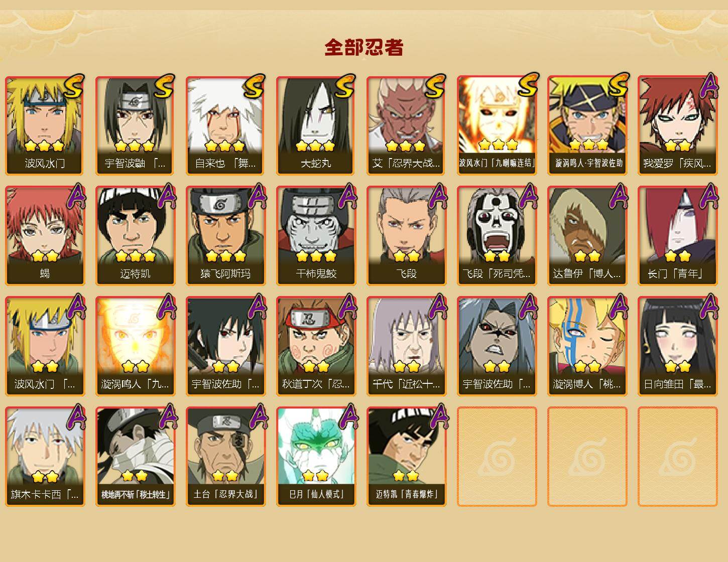Screen dimensions: 728x562
Task: Choose the 蝎 A-rank ninja card
Action: tap(45, 236)
